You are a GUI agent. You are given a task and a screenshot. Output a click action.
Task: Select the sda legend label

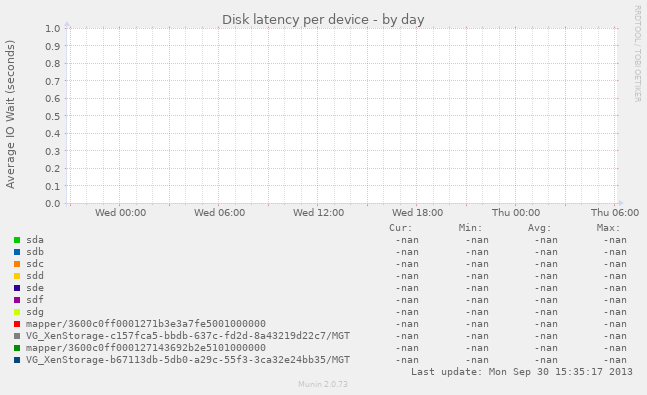(x=35, y=240)
